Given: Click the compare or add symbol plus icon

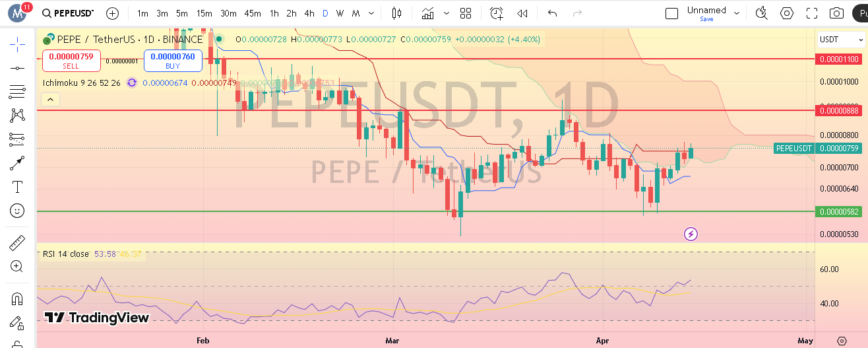Looking at the screenshot, I should coord(113,13).
